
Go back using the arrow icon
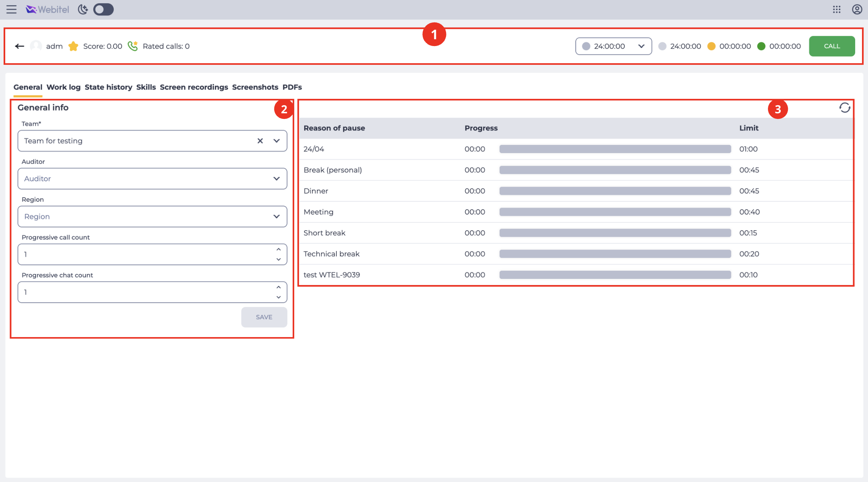click(19, 46)
